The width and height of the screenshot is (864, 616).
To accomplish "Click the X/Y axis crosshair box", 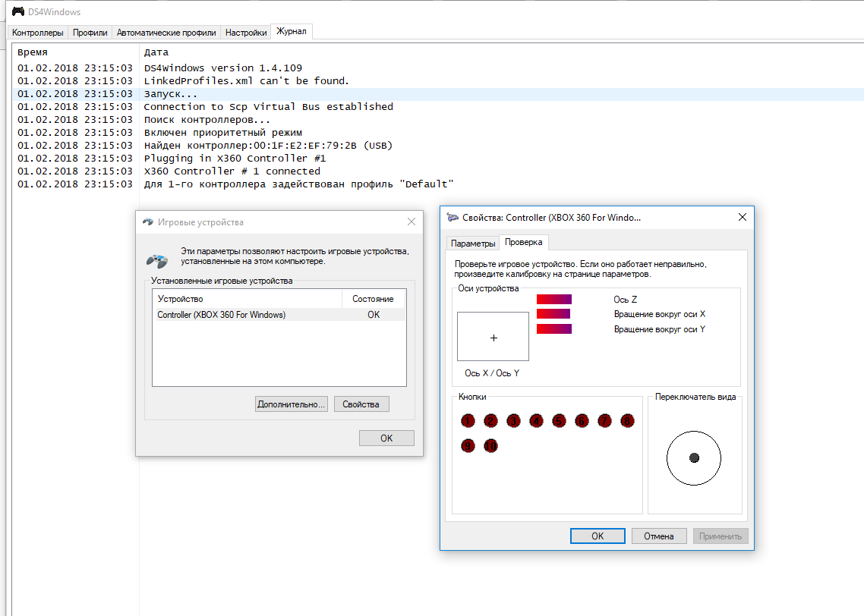I will point(493,337).
